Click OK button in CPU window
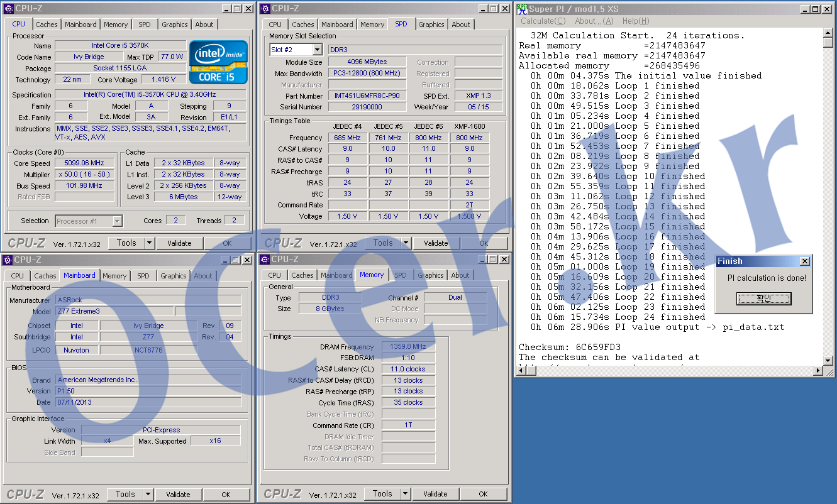Viewport: 837px width, 504px height. pos(227,243)
